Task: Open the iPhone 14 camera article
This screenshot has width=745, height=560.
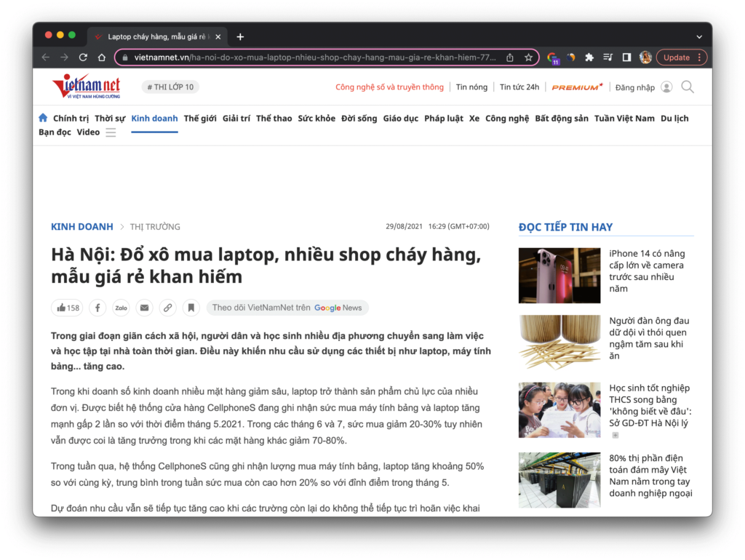Action: coord(647,271)
